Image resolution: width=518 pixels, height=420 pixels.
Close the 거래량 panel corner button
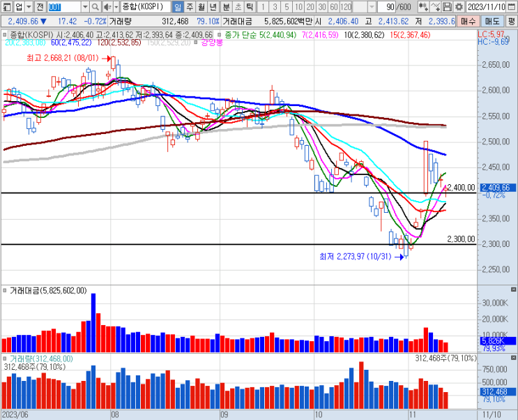point(513,357)
